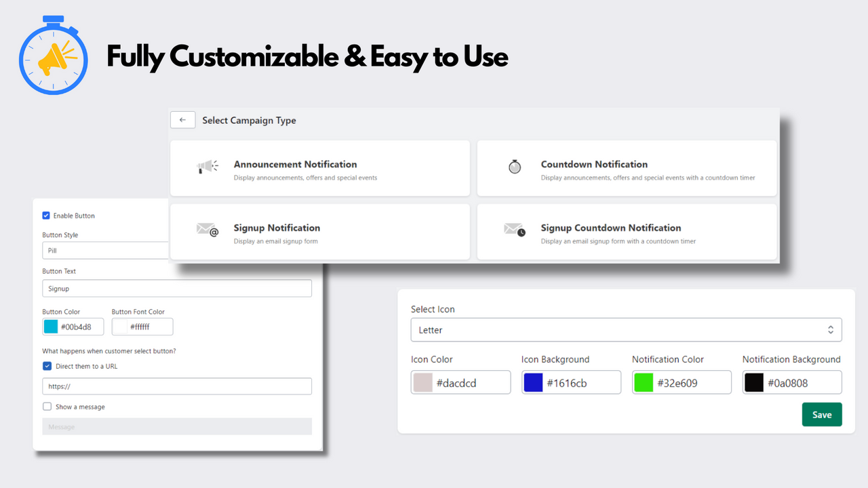Select the Announcement Notification campaign type

click(319, 167)
